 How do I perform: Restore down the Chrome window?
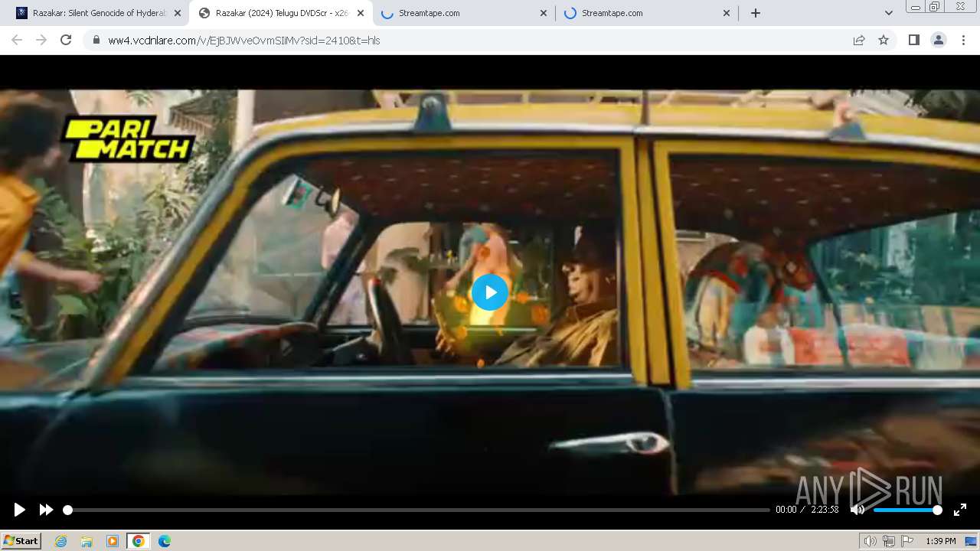click(x=935, y=7)
